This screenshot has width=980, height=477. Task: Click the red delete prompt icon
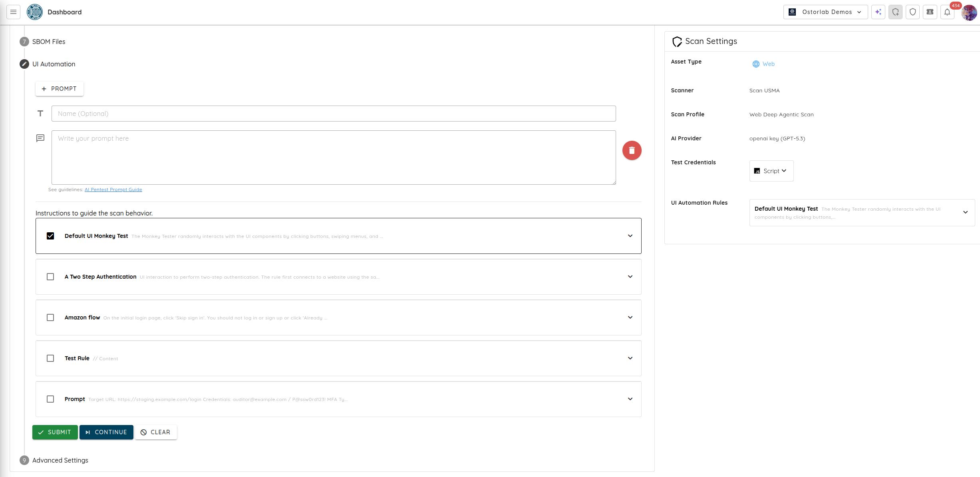[632, 150]
